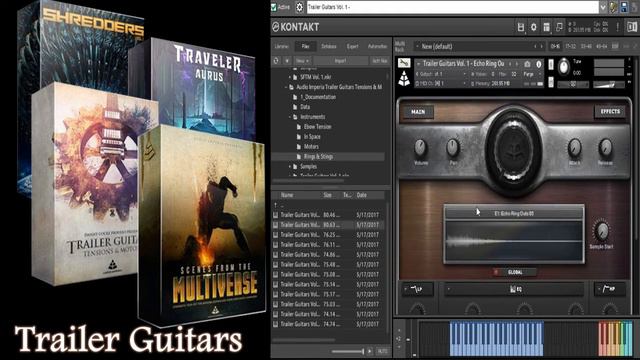Viewport: 640px width, 360px height.
Task: Select the In Space folder
Action: (x=312, y=137)
